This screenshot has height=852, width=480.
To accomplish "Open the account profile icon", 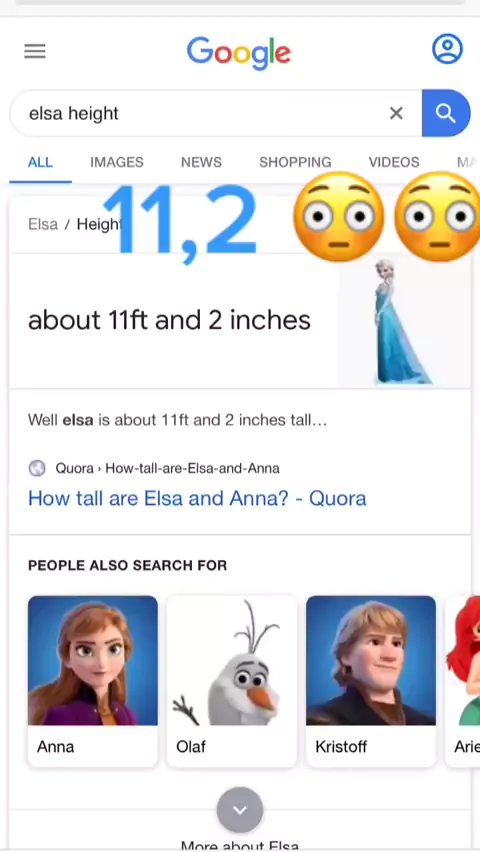I will click(447, 49).
